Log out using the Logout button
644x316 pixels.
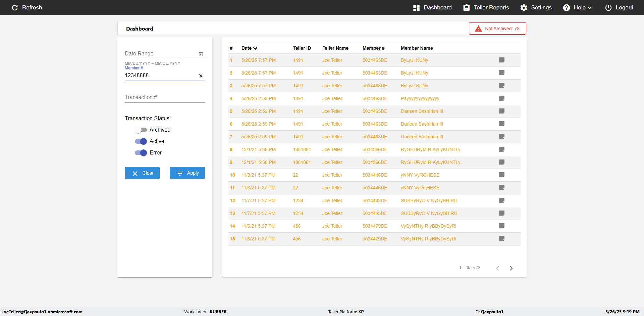tap(619, 7)
